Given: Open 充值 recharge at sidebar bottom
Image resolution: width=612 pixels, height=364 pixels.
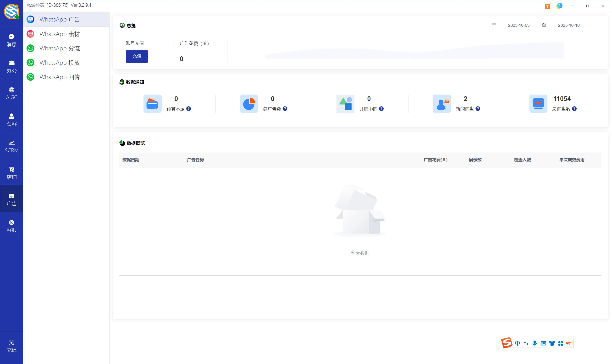Looking at the screenshot, I should pos(11,346).
